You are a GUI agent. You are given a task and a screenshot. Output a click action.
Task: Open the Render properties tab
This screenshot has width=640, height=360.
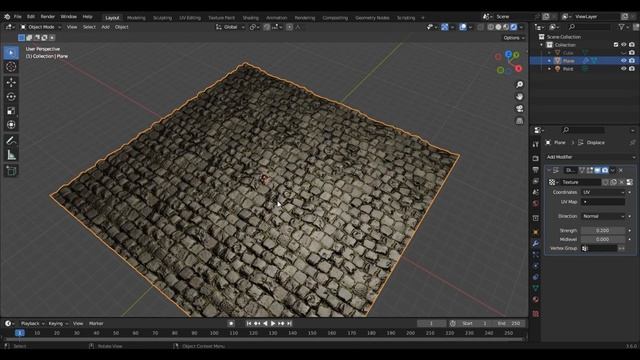pos(536,158)
